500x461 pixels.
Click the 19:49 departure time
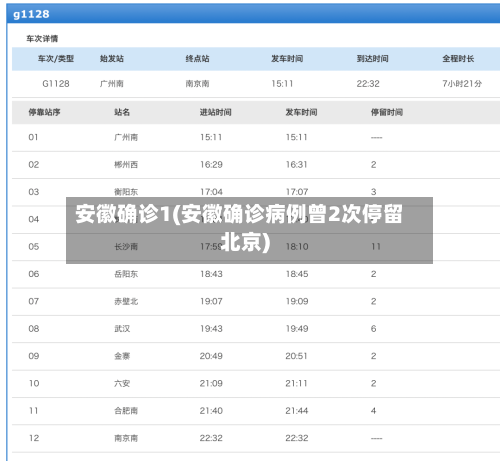click(297, 328)
